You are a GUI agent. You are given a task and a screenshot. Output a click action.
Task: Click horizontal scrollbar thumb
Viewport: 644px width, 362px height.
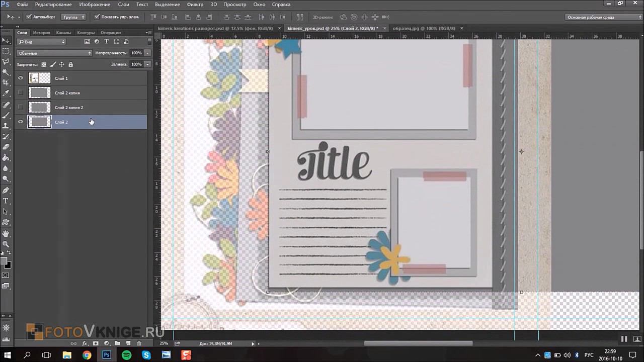(x=418, y=343)
